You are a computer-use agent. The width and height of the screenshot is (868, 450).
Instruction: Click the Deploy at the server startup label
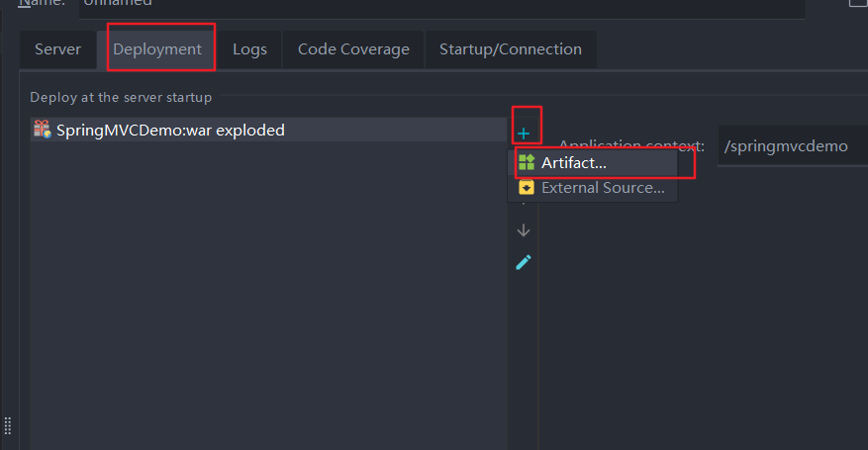(x=121, y=97)
